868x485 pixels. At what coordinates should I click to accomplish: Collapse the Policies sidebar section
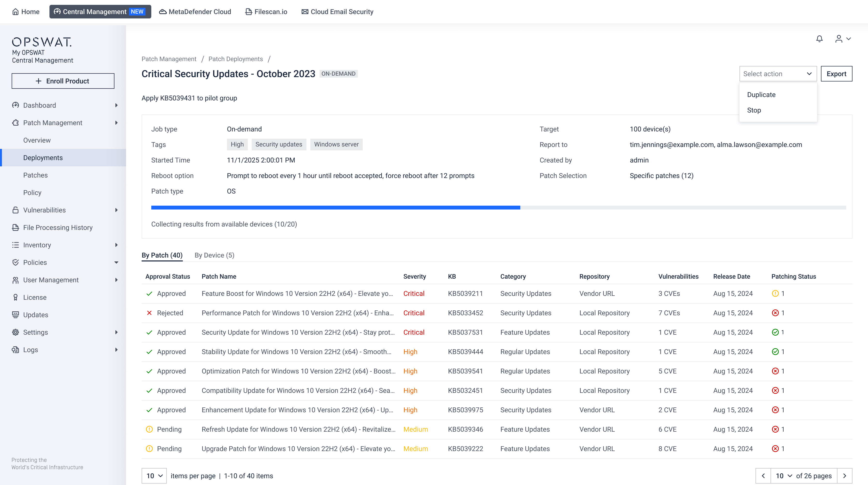point(116,263)
